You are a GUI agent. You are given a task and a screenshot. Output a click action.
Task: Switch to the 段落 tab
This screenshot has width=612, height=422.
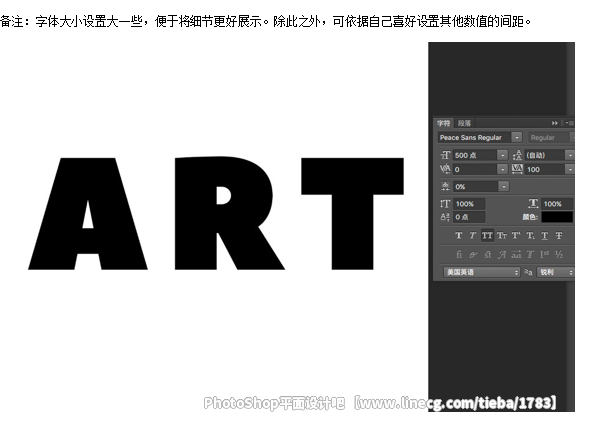click(464, 123)
